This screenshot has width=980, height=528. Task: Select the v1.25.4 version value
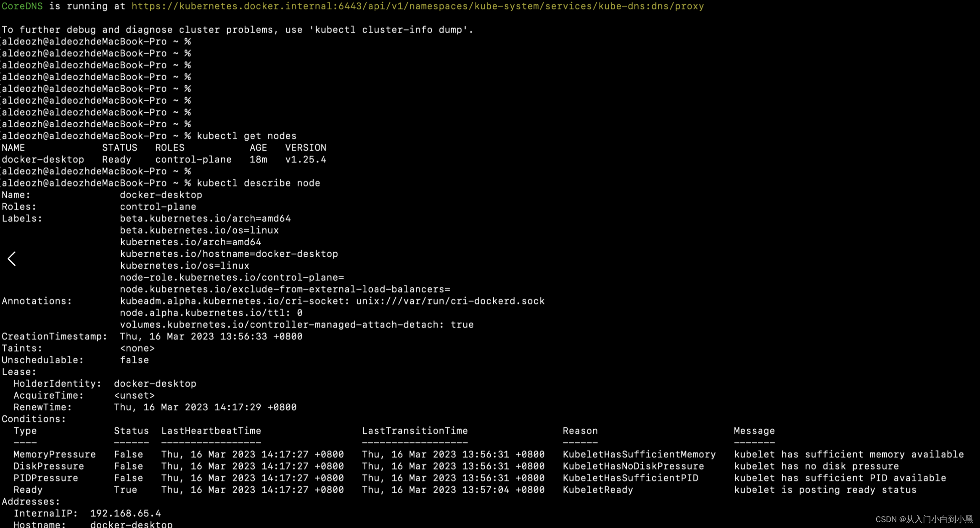point(306,160)
